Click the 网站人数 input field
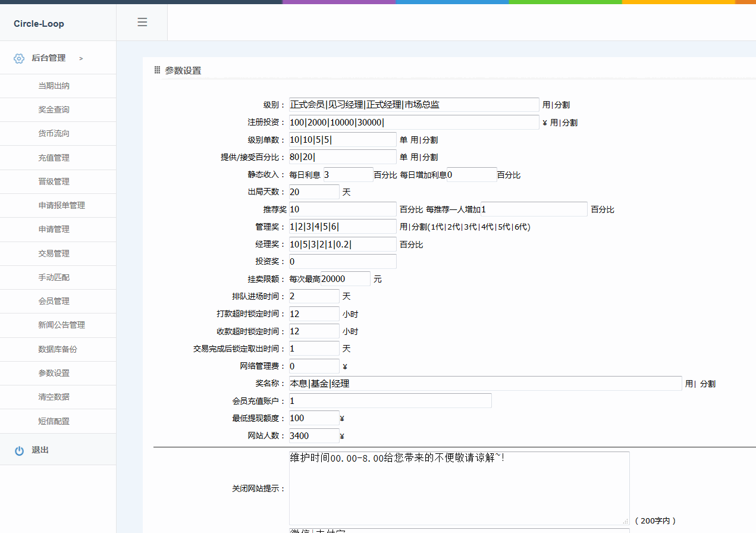The image size is (756, 533). tap(314, 436)
